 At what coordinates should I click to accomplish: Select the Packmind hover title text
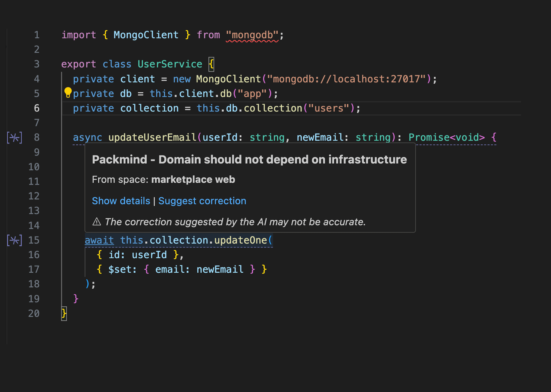(249, 159)
